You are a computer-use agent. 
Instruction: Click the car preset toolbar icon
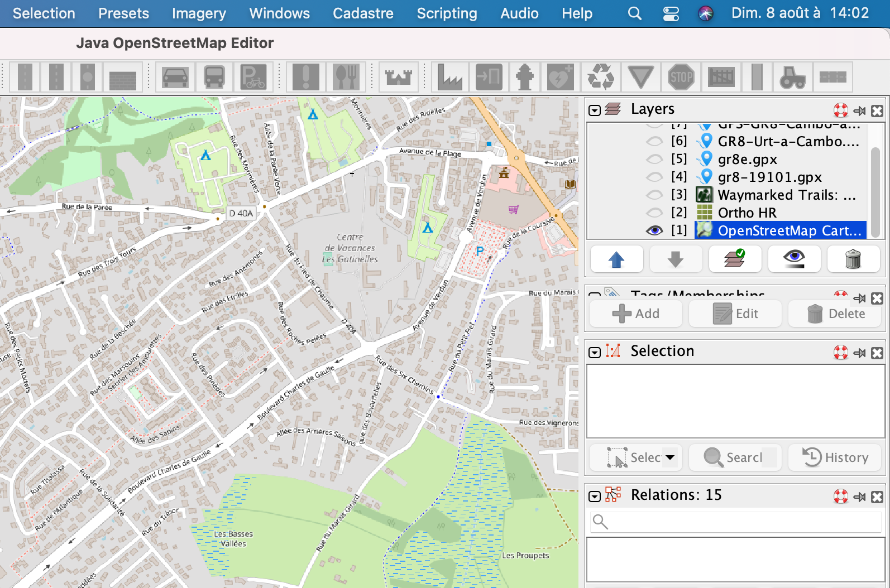175,77
